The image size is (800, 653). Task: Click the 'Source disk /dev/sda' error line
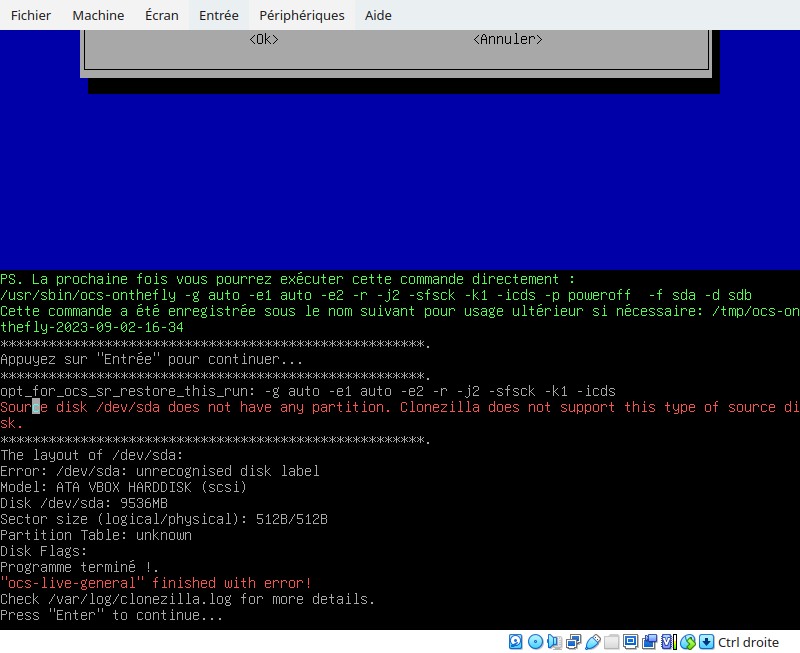pyautogui.click(x=400, y=415)
